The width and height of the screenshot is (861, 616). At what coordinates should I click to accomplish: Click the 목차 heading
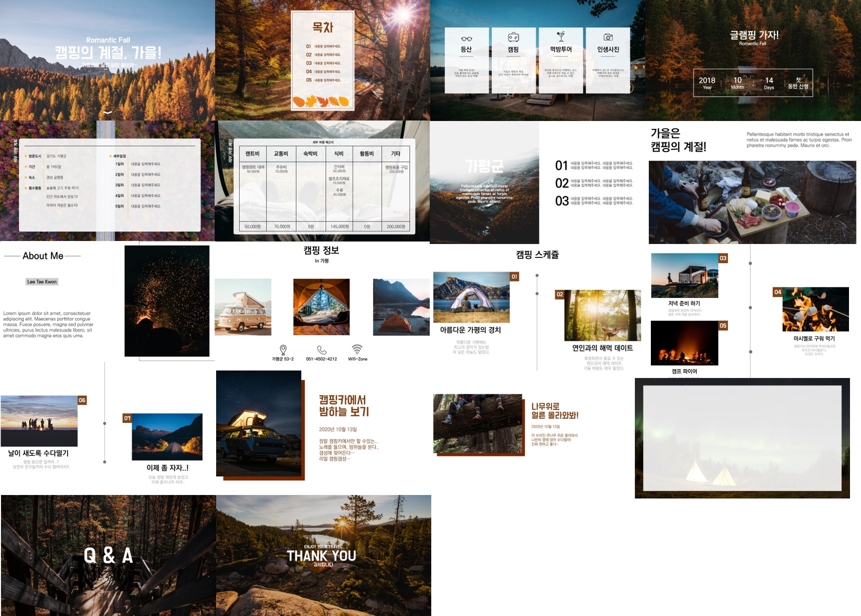[323, 27]
